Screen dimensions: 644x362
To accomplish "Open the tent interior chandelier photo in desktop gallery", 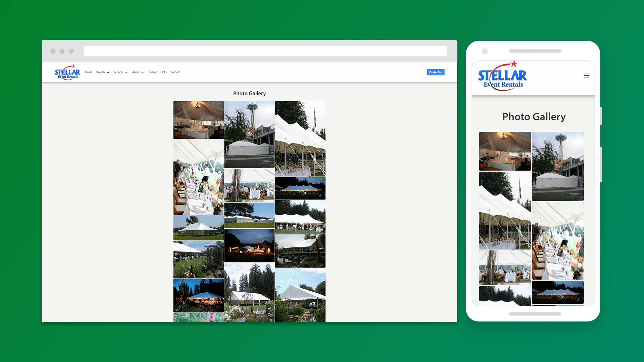I will [x=199, y=120].
